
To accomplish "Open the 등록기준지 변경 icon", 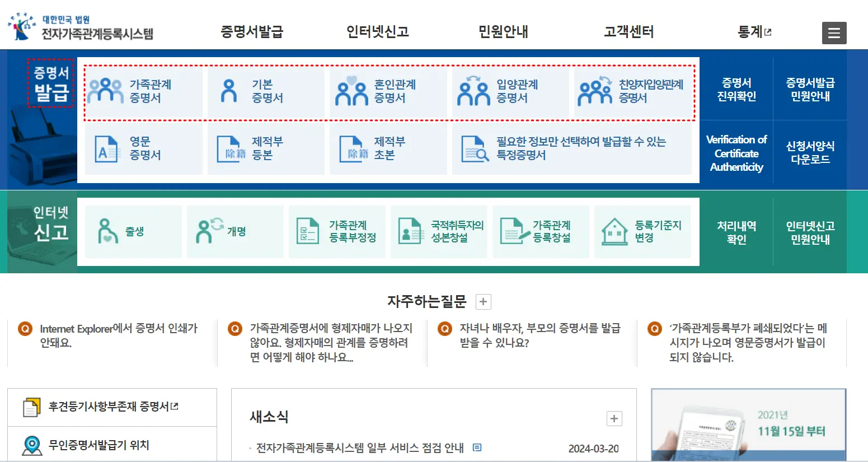I will point(644,231).
